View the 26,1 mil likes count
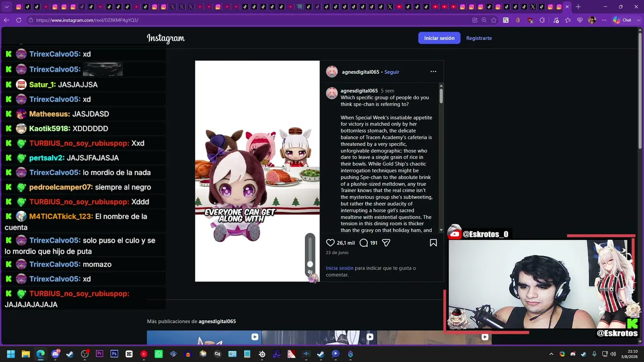644x362 pixels. (346, 243)
